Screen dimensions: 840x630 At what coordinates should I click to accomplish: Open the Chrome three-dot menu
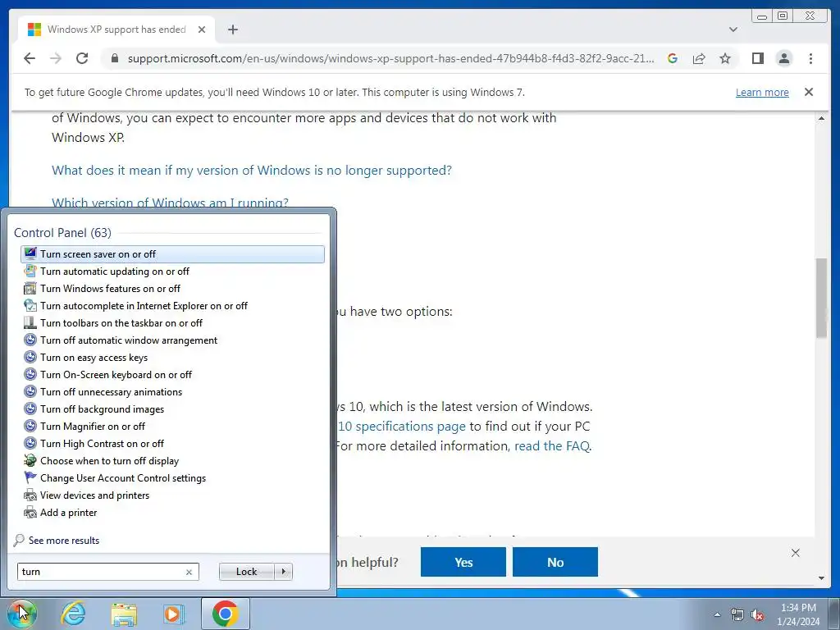[x=810, y=58]
